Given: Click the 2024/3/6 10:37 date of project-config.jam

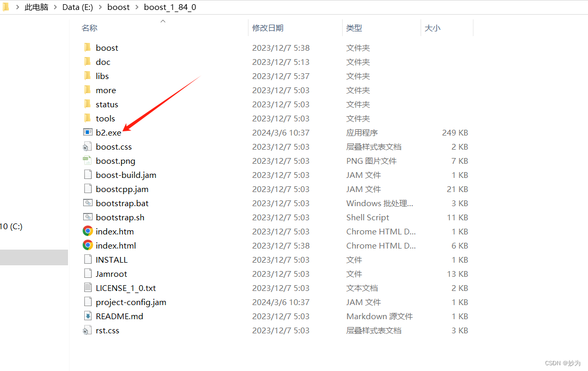Looking at the screenshot, I should pyautogui.click(x=280, y=302).
